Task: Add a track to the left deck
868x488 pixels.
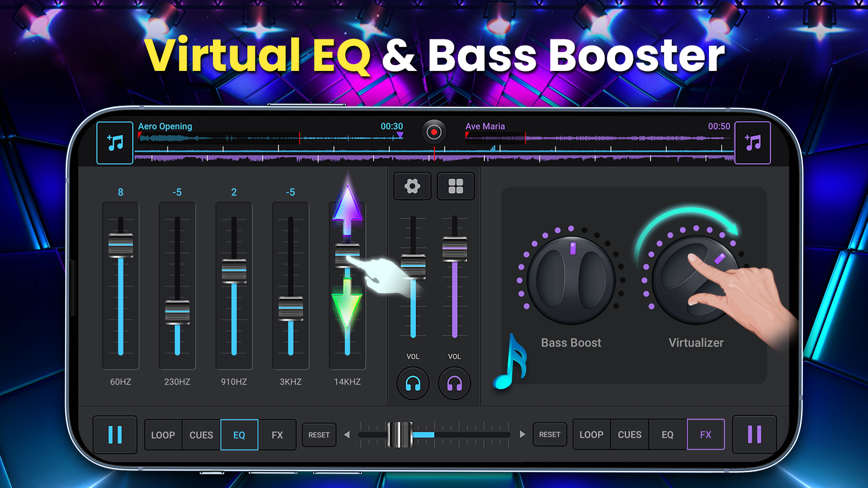Action: [114, 142]
